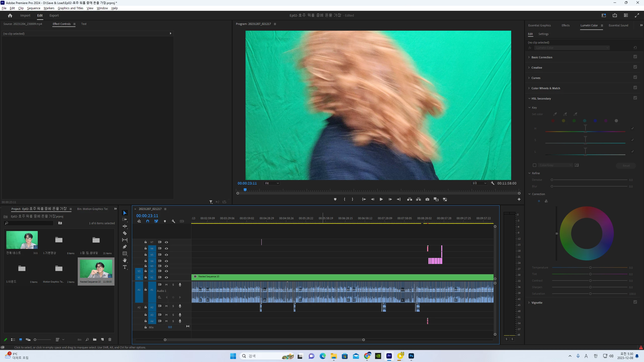This screenshot has width=644, height=362.
Task: Switch to the Essential Graphics tab
Action: coord(539,25)
